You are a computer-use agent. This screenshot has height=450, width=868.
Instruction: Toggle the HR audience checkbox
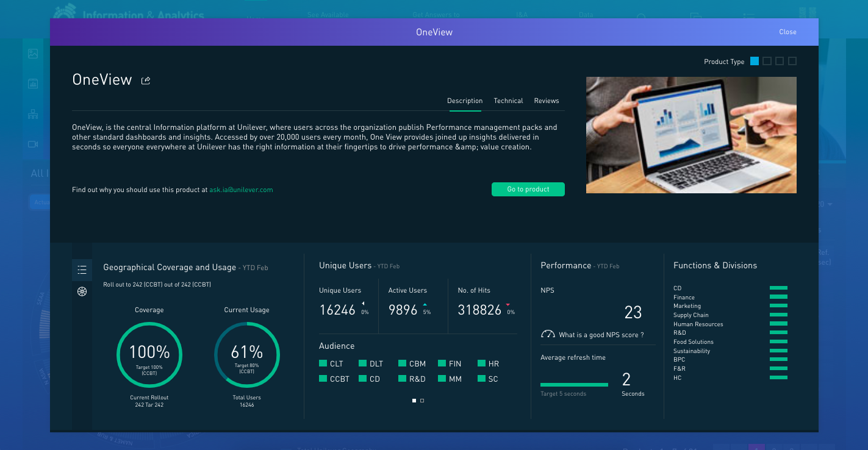(x=482, y=363)
